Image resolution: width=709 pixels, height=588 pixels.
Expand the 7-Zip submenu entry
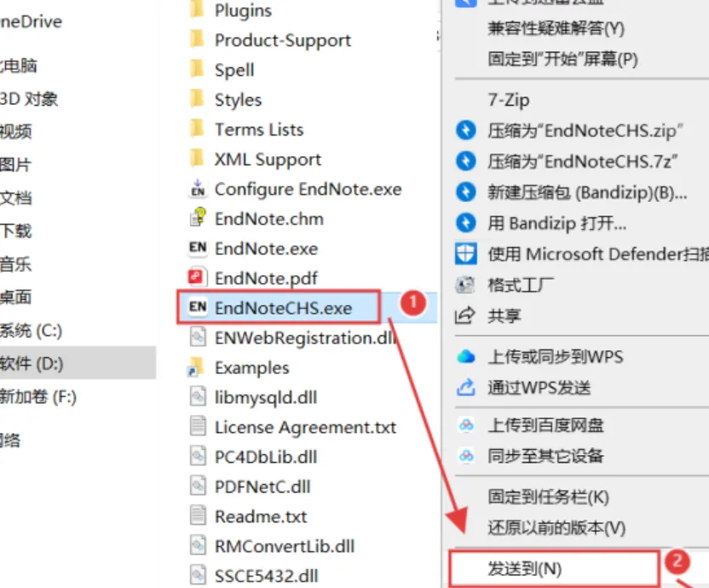point(508,100)
